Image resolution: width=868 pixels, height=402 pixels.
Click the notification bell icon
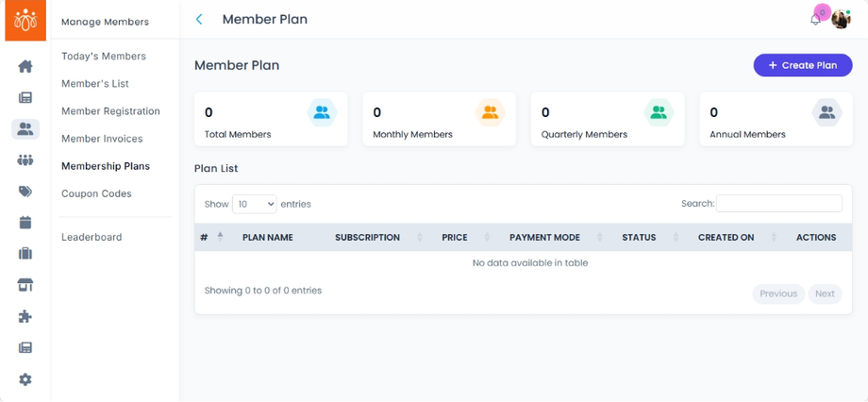pyautogui.click(x=815, y=19)
